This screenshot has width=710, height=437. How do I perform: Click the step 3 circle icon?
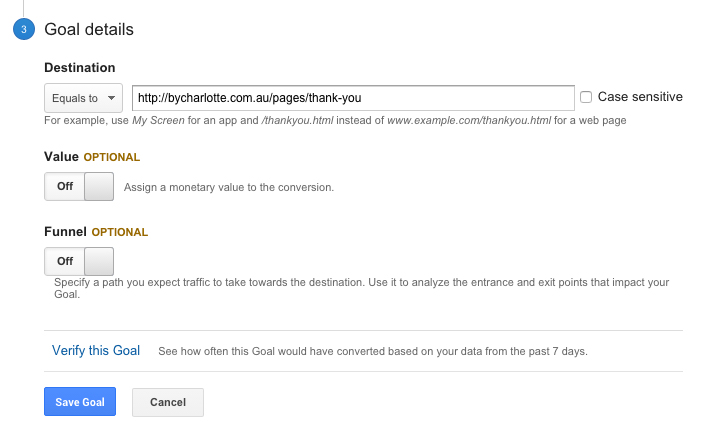point(23,30)
